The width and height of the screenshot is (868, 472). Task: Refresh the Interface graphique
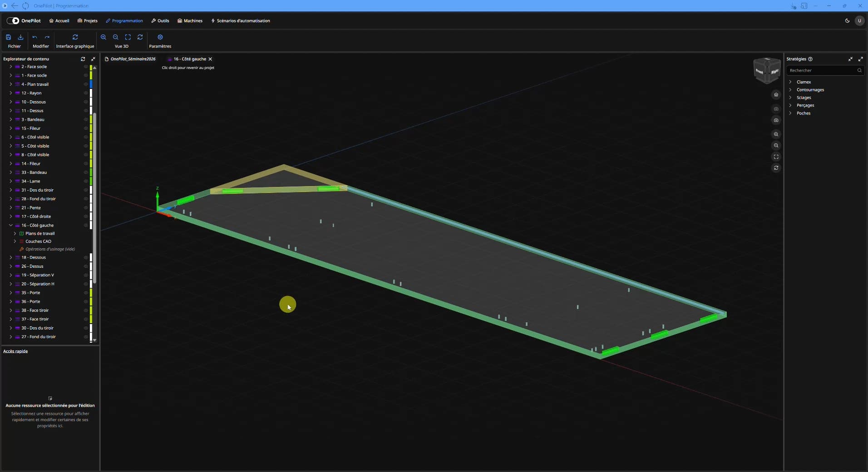click(75, 37)
